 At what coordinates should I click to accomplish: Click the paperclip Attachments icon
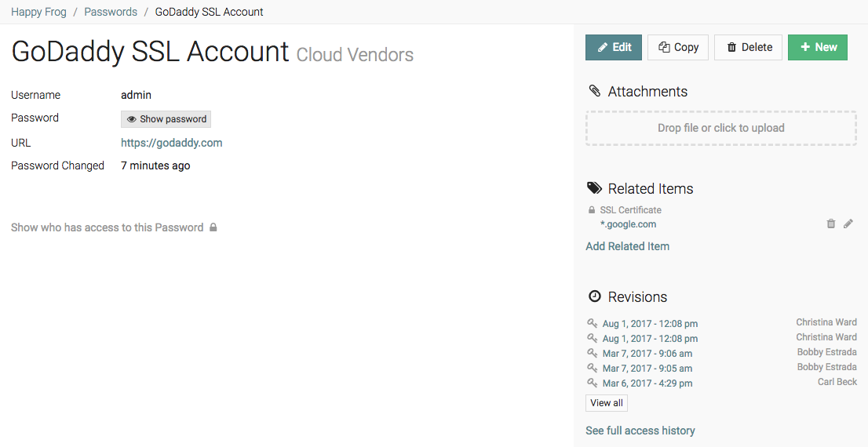point(594,92)
